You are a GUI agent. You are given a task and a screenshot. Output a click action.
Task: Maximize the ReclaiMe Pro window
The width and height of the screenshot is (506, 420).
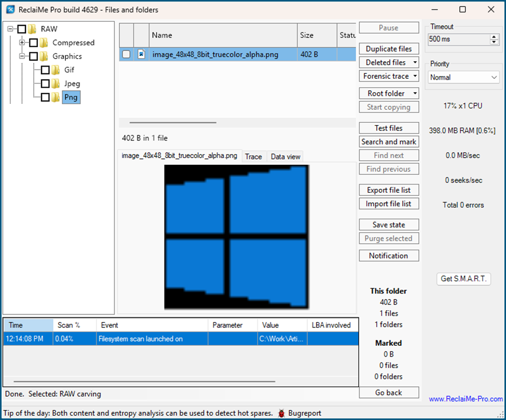pos(462,9)
